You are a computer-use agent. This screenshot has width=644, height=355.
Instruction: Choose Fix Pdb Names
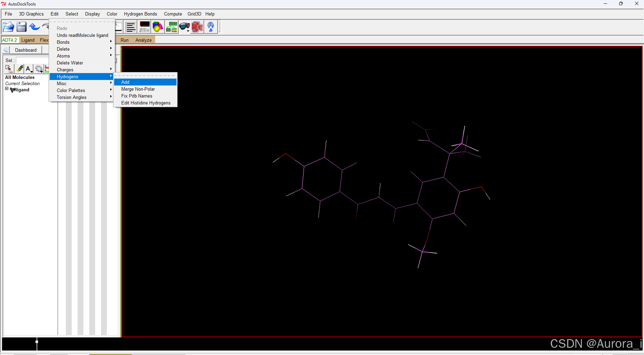(x=145, y=96)
